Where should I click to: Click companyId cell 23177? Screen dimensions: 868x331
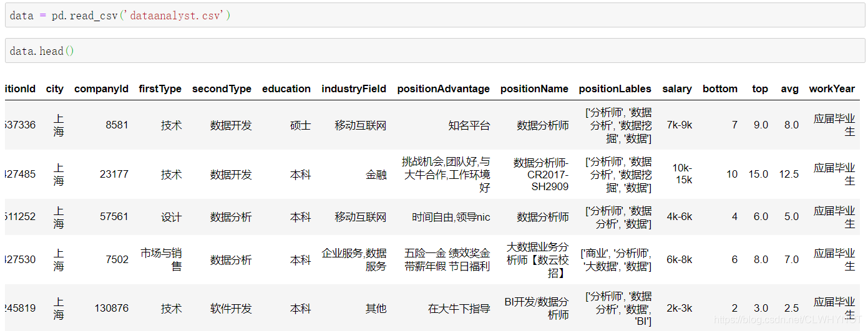[x=114, y=174]
